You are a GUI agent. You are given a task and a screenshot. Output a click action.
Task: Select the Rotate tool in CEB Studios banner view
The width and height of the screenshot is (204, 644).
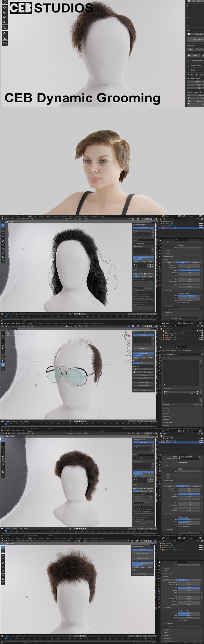pos(5,12)
